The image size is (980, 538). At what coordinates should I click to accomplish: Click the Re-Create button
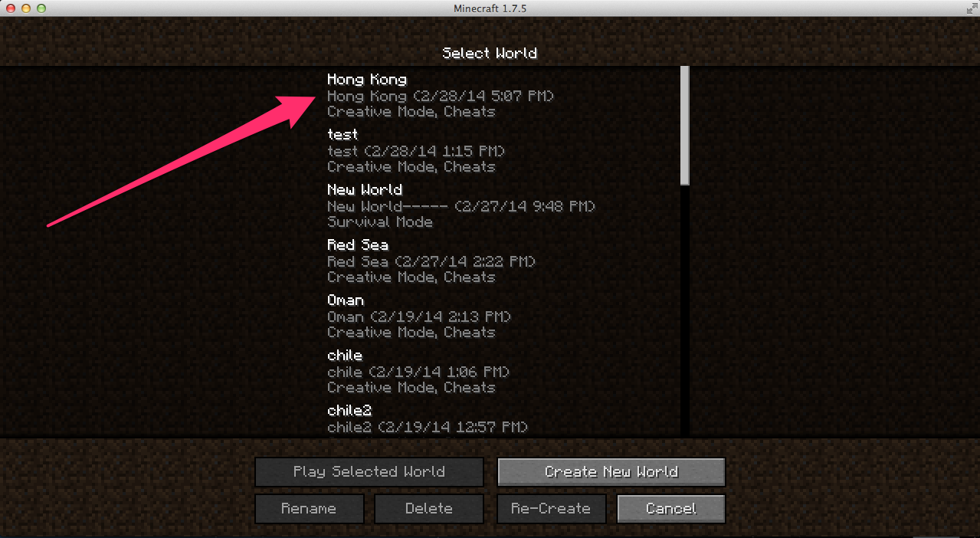(x=551, y=509)
